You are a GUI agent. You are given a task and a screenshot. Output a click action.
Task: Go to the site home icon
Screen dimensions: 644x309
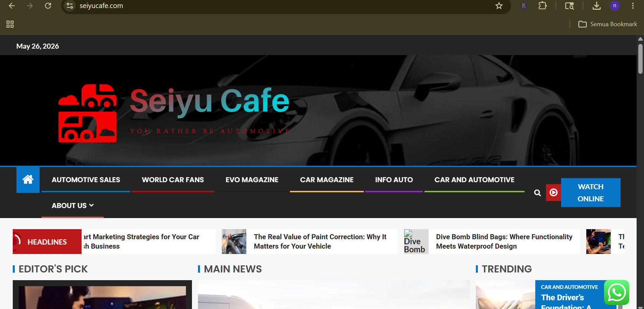[28, 180]
